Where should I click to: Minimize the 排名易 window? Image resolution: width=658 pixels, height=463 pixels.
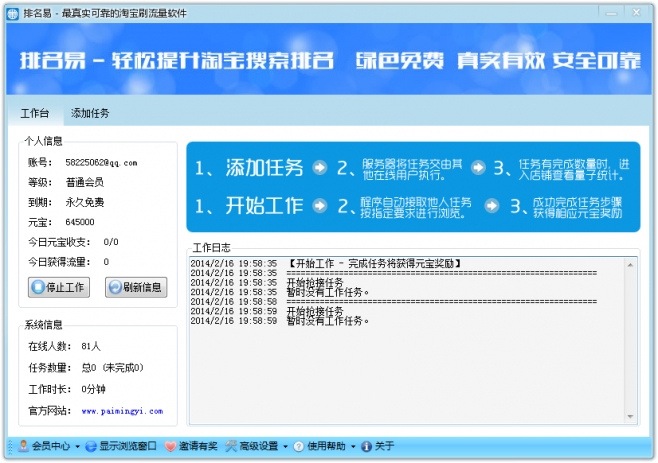click(x=611, y=13)
